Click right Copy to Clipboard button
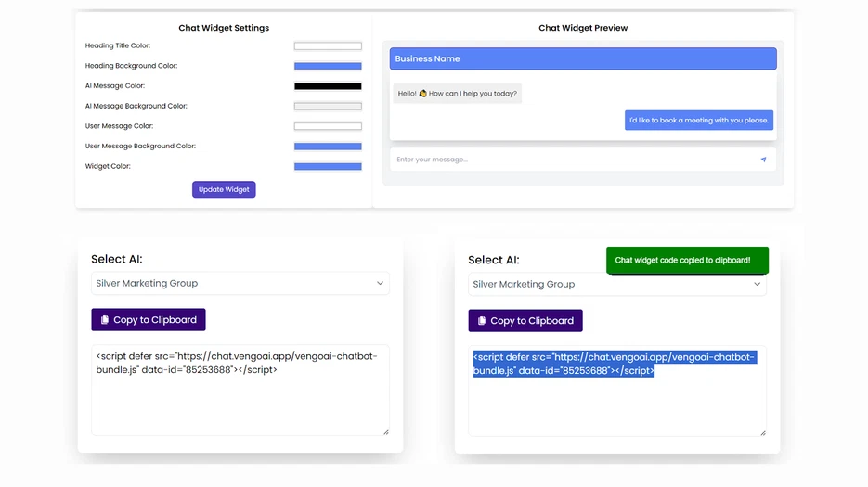 click(x=525, y=321)
